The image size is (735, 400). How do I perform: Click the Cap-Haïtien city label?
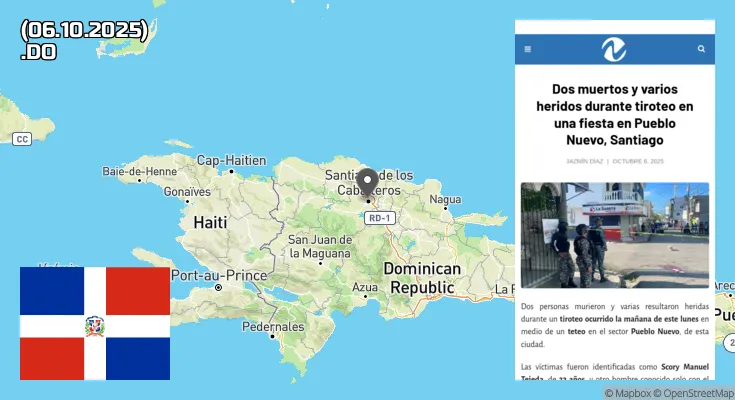point(231,160)
